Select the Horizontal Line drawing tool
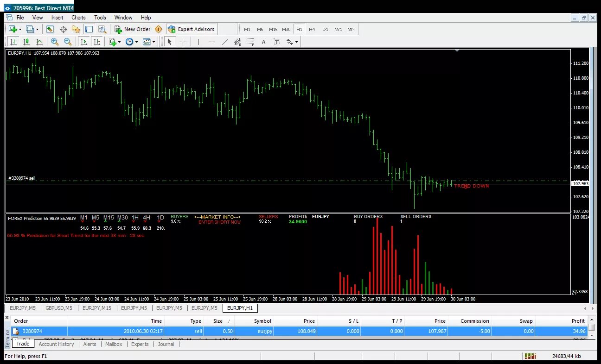 212,42
